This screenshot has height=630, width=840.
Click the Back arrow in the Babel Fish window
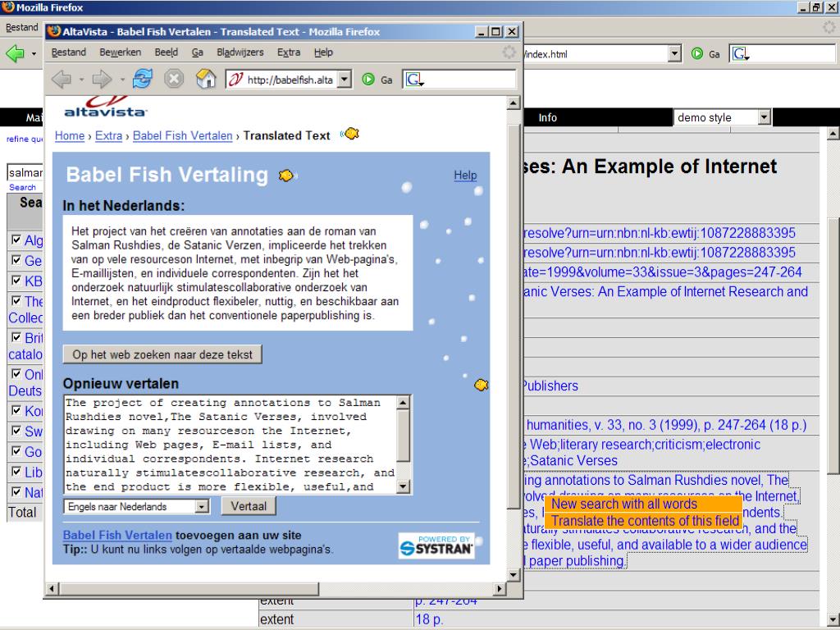[x=62, y=80]
